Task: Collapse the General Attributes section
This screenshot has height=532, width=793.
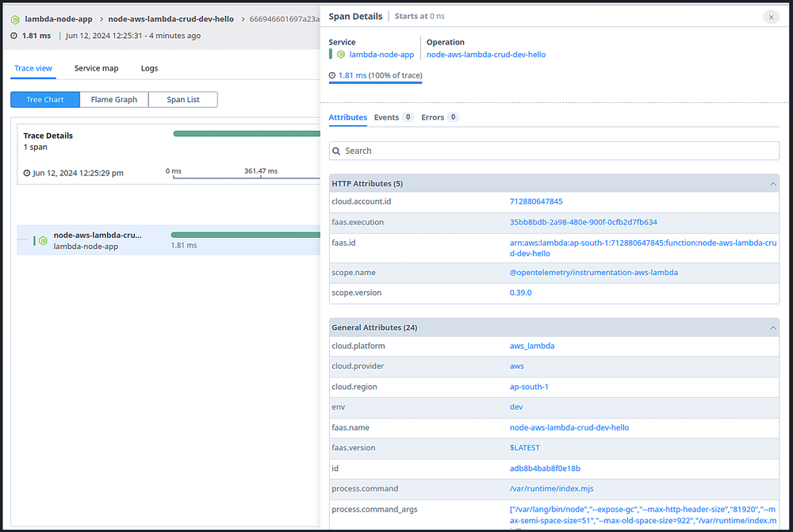Action: click(x=773, y=327)
